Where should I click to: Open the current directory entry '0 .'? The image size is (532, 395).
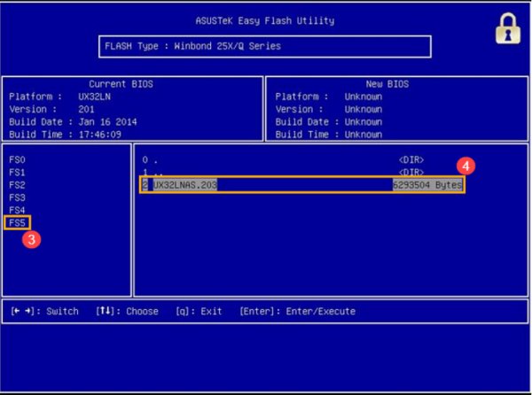283,159
